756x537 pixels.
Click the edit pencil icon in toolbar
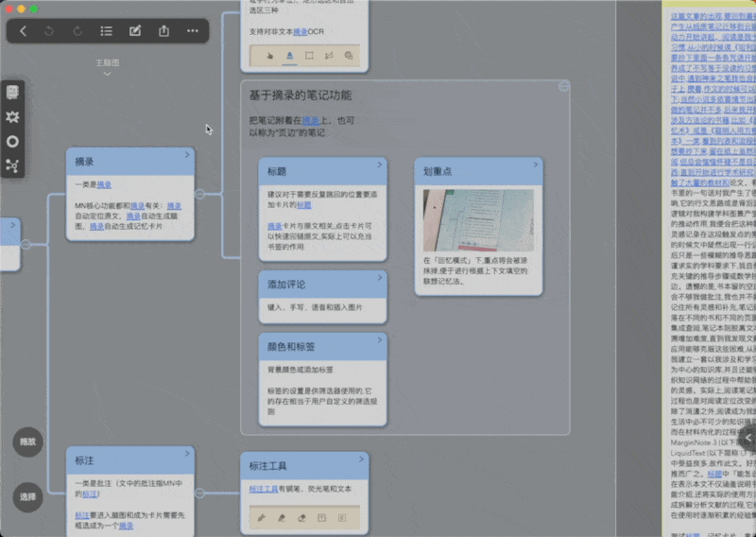[135, 31]
